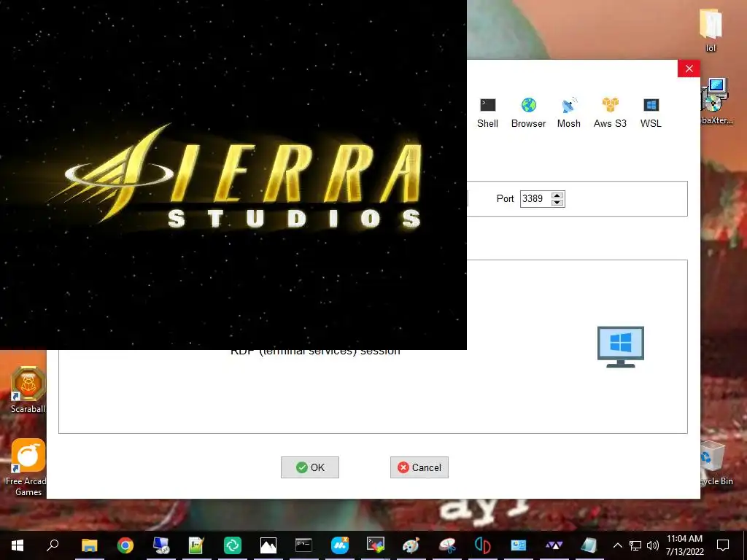Open the notepad-with-pencil taskbar app
The image size is (747, 560).
[196, 545]
